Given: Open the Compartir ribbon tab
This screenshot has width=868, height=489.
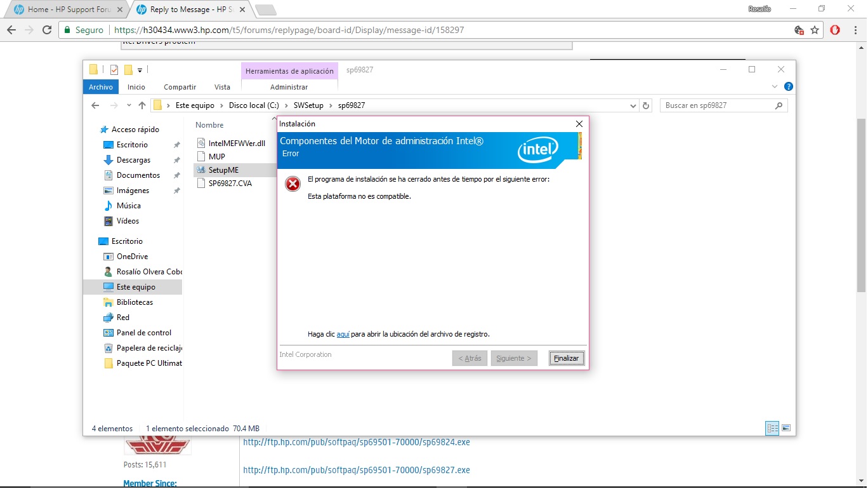Looking at the screenshot, I should pyautogui.click(x=180, y=87).
